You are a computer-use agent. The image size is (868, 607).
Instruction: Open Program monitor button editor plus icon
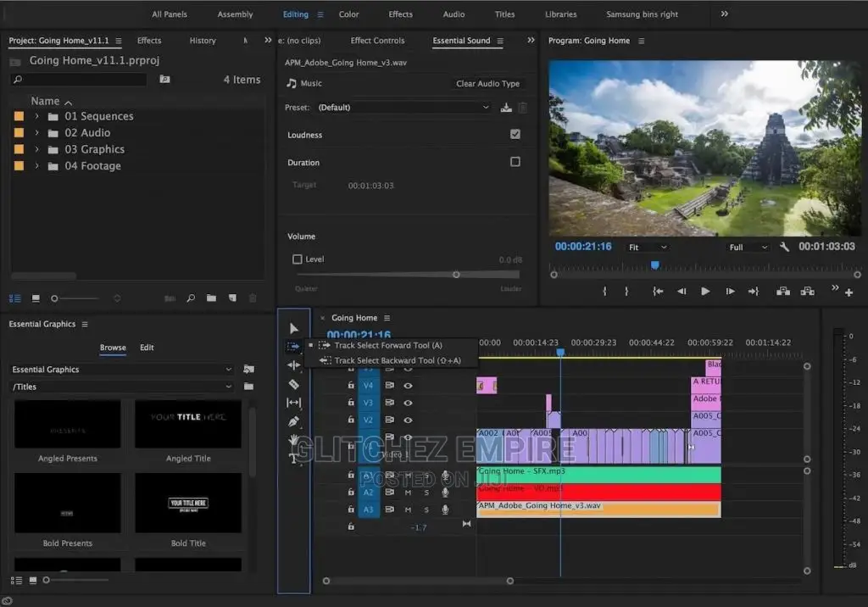(x=849, y=292)
